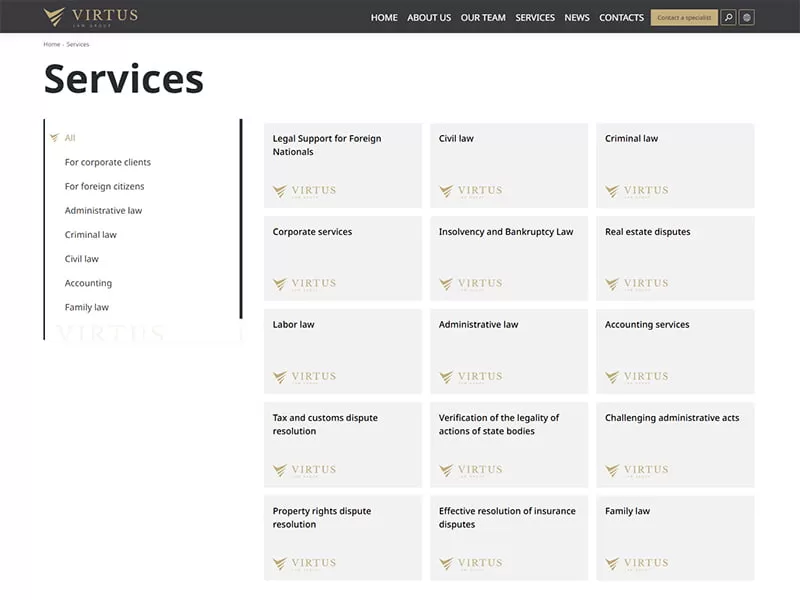The width and height of the screenshot is (800, 600).
Task: Select the For foreign citizens filter
Action: [x=104, y=186]
